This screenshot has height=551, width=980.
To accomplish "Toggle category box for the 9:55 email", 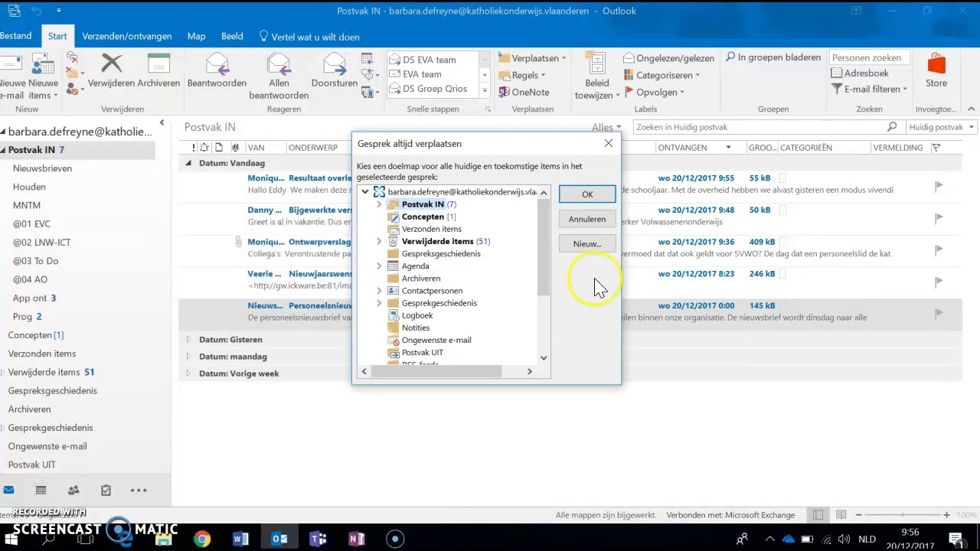I will tap(782, 178).
